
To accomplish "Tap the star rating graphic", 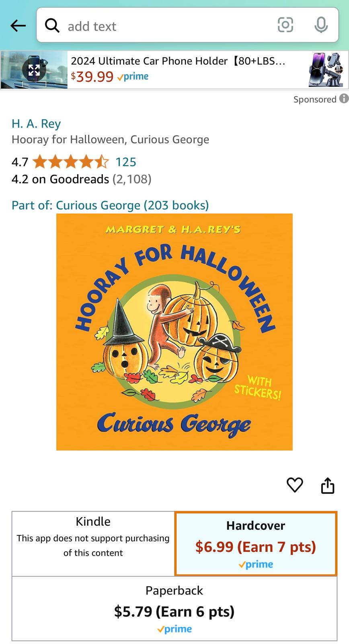I will point(71,162).
